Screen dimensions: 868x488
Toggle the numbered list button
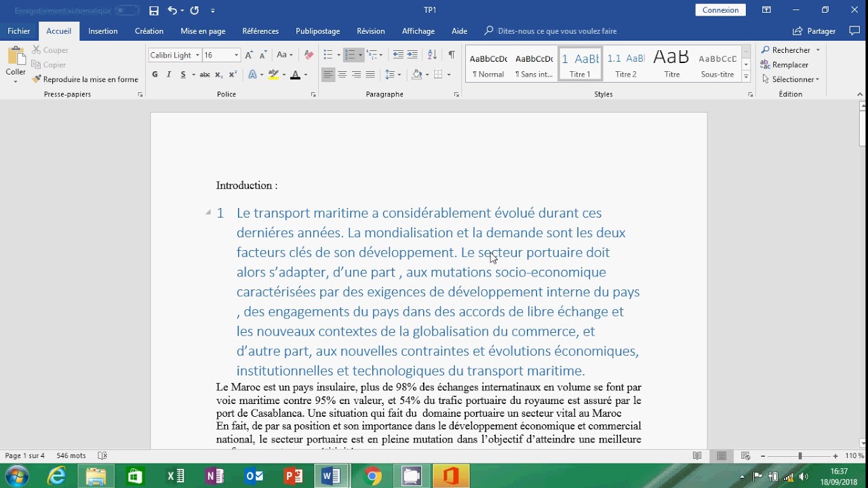point(350,55)
